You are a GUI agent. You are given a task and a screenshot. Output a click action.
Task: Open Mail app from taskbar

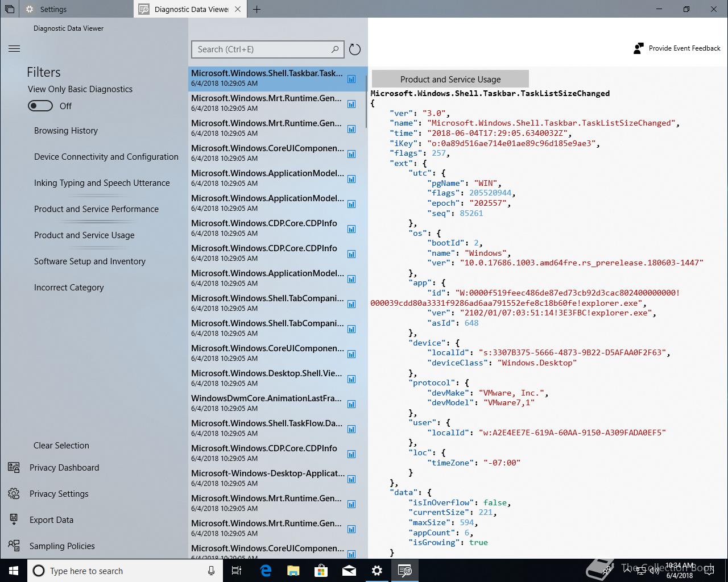tap(349, 571)
